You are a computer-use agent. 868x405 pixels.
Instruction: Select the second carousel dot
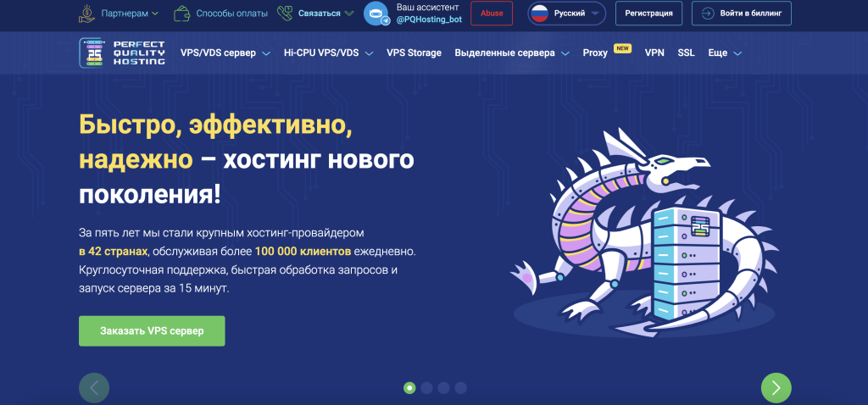coord(426,388)
